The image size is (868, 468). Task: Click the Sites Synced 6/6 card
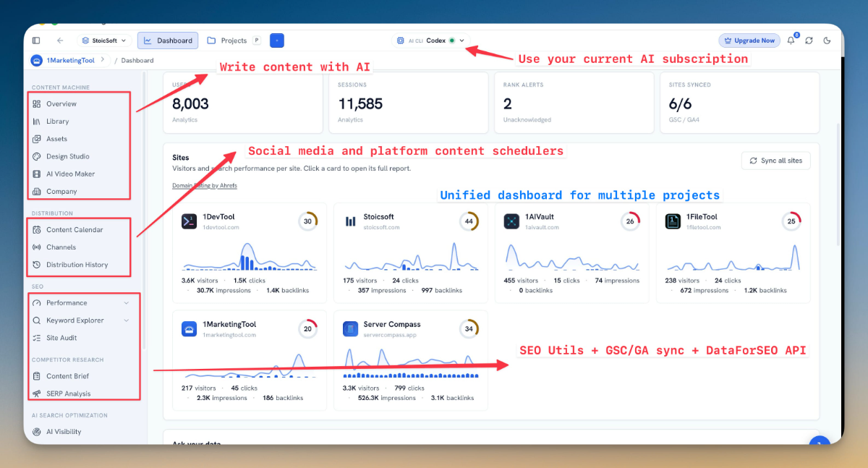click(x=739, y=103)
